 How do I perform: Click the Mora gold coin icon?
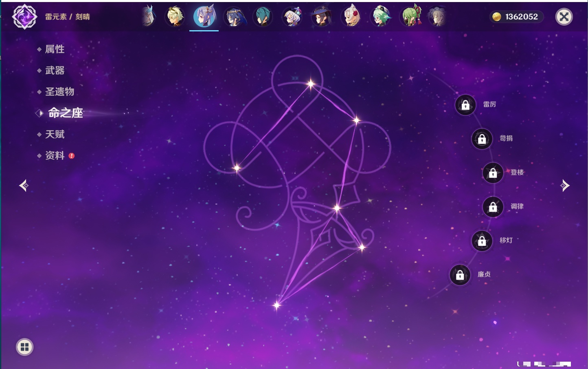click(x=497, y=17)
